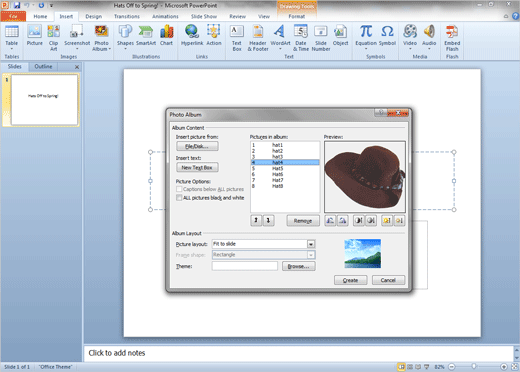Click the Theme text field

[245, 266]
